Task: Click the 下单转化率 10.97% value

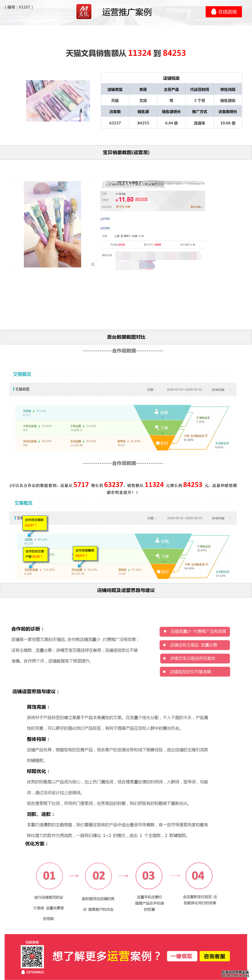Action: [x=202, y=550]
